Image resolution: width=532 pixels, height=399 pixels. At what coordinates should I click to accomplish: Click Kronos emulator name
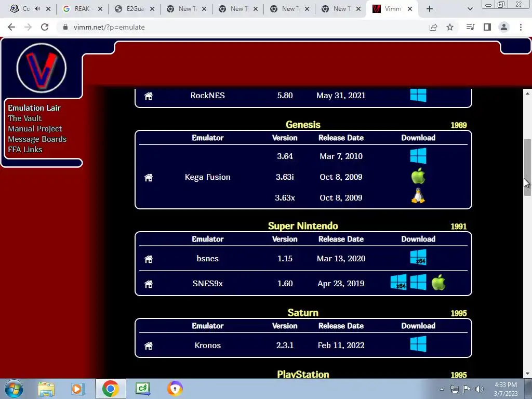(208, 345)
